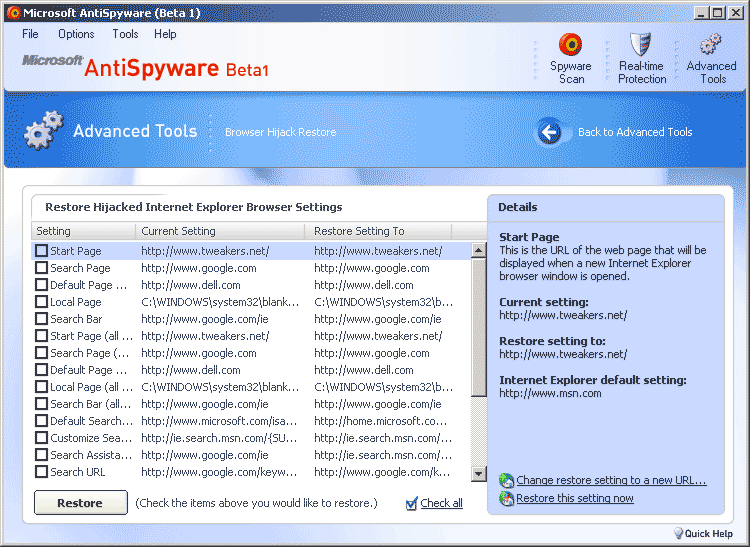Select http://ie.search.msn.com/{SU... current setting cell

click(219, 438)
